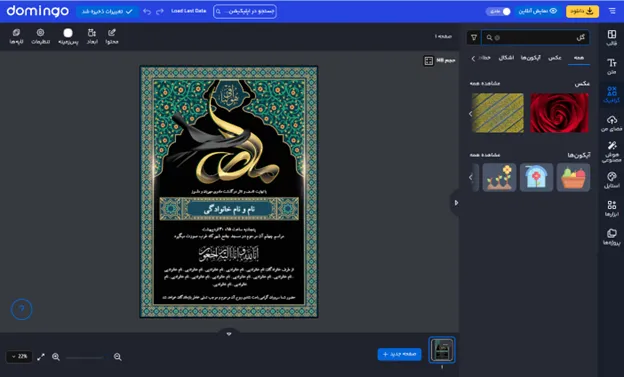Click the magnifier icon in graphics search
Image resolution: width=624 pixels, height=377 pixels.
point(489,38)
